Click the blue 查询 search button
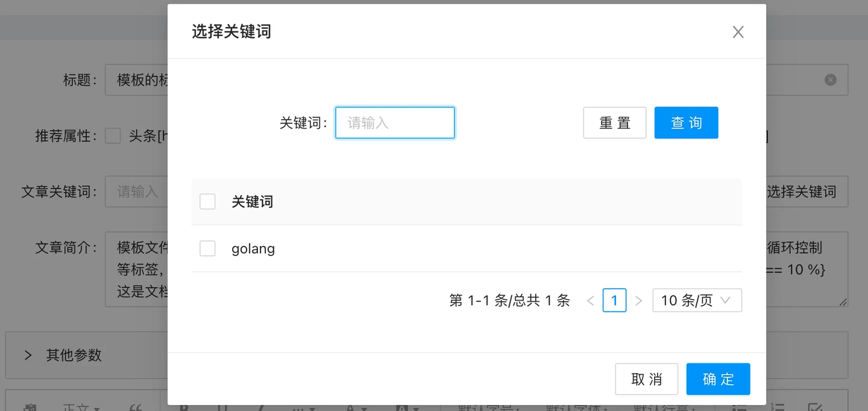Image resolution: width=868 pixels, height=411 pixels. 686,123
